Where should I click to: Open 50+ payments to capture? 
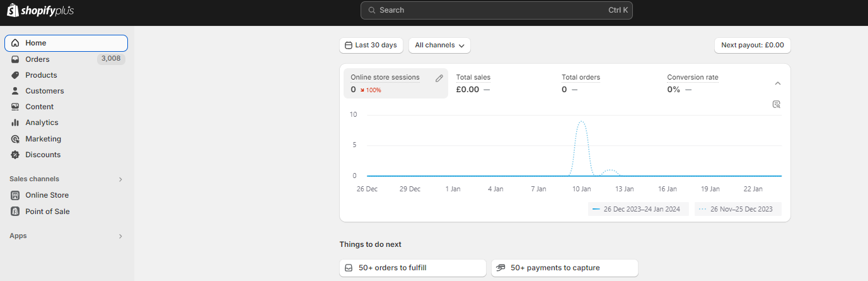click(x=564, y=268)
